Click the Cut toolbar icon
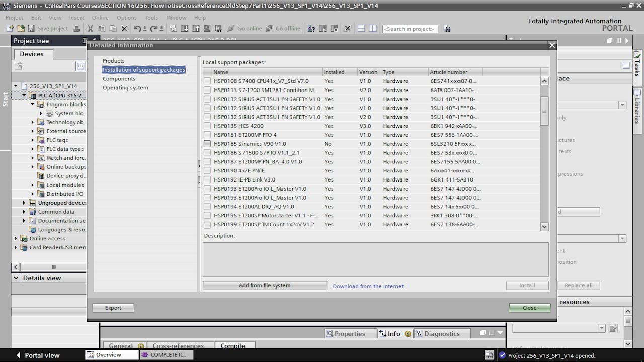Viewport: 644px width, 362px height. (91, 28)
